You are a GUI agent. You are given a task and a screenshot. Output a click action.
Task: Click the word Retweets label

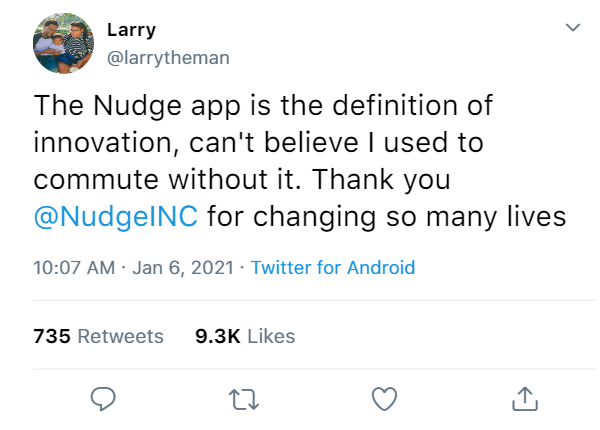[x=121, y=336]
